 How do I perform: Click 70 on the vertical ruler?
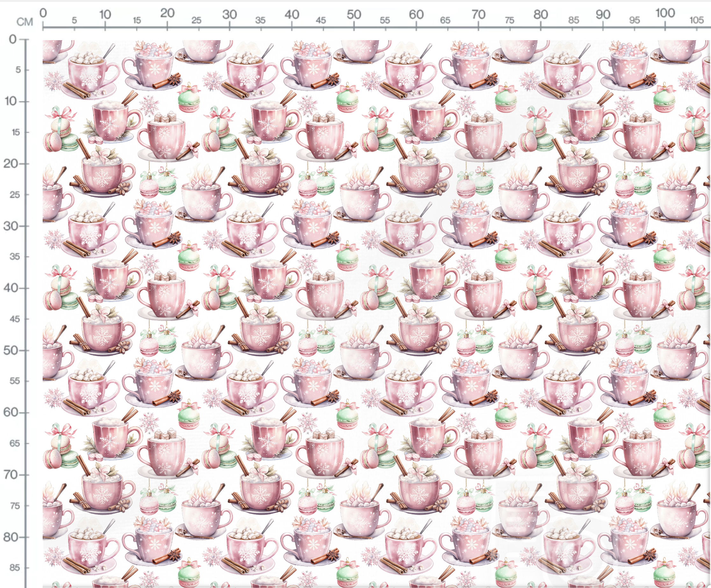(11, 475)
